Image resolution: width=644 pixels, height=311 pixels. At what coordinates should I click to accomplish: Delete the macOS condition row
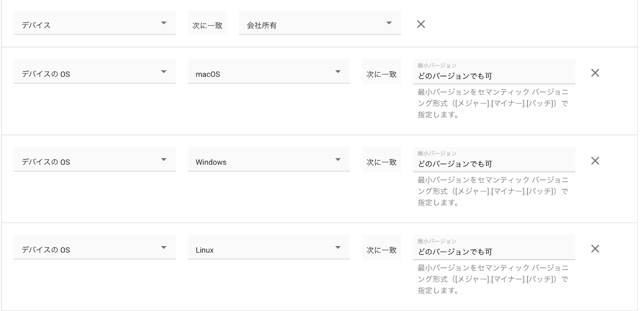(x=595, y=73)
